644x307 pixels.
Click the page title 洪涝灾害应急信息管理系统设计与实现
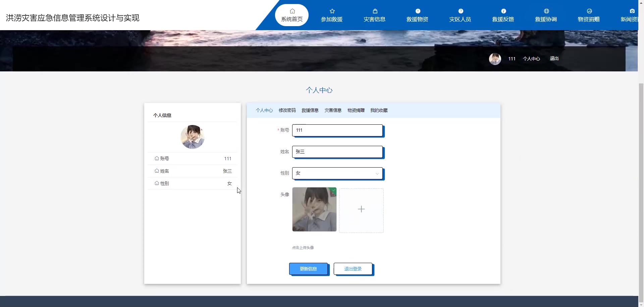click(x=72, y=18)
